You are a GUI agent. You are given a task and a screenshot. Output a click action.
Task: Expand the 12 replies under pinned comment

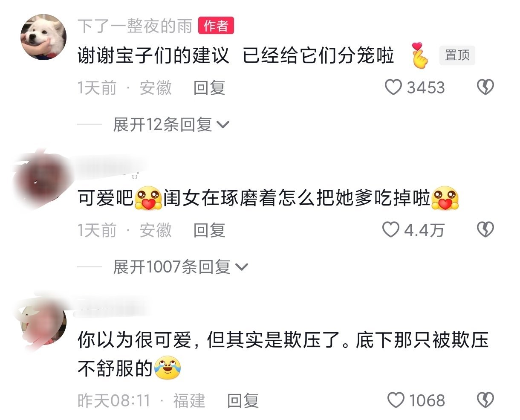[171, 125]
